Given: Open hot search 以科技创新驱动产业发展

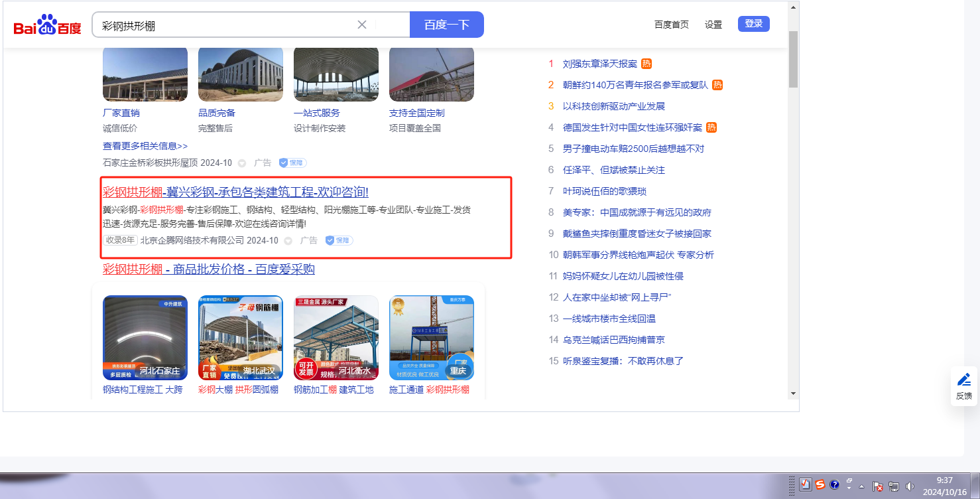Looking at the screenshot, I should pos(613,106).
